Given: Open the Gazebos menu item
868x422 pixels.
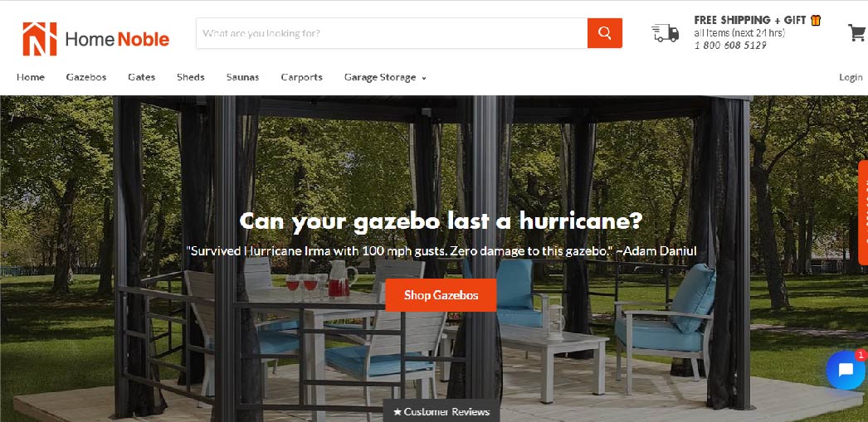Looking at the screenshot, I should 86,77.
